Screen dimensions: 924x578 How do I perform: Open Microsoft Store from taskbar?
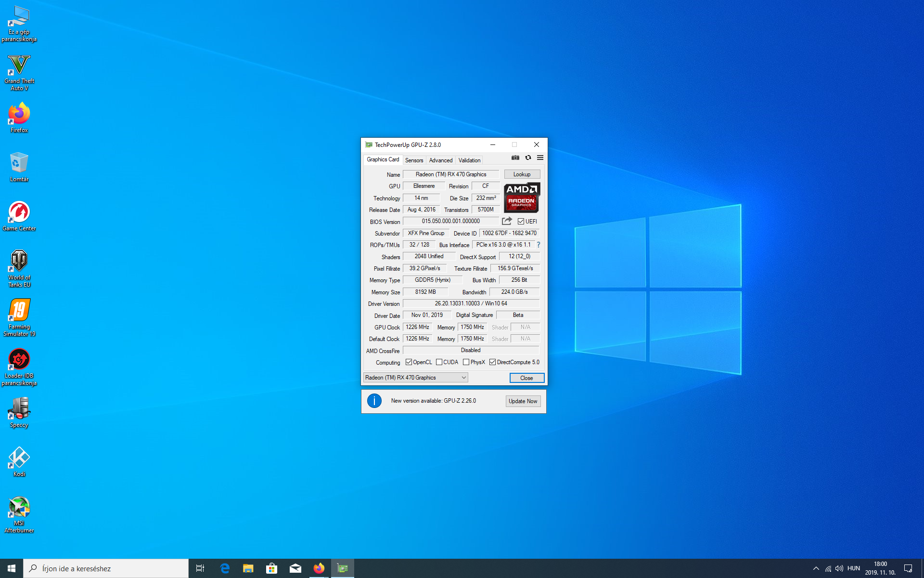271,568
